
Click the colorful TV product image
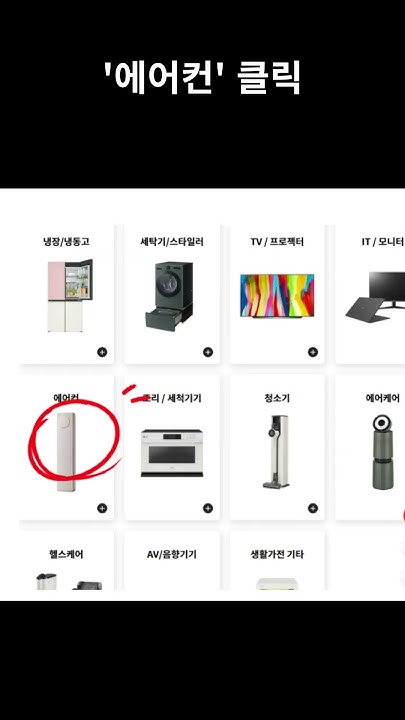[277, 296]
